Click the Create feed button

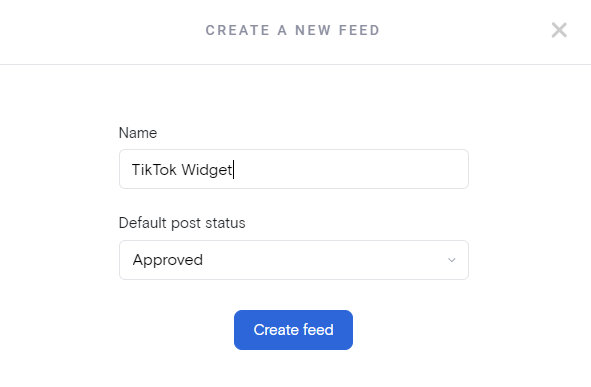293,330
